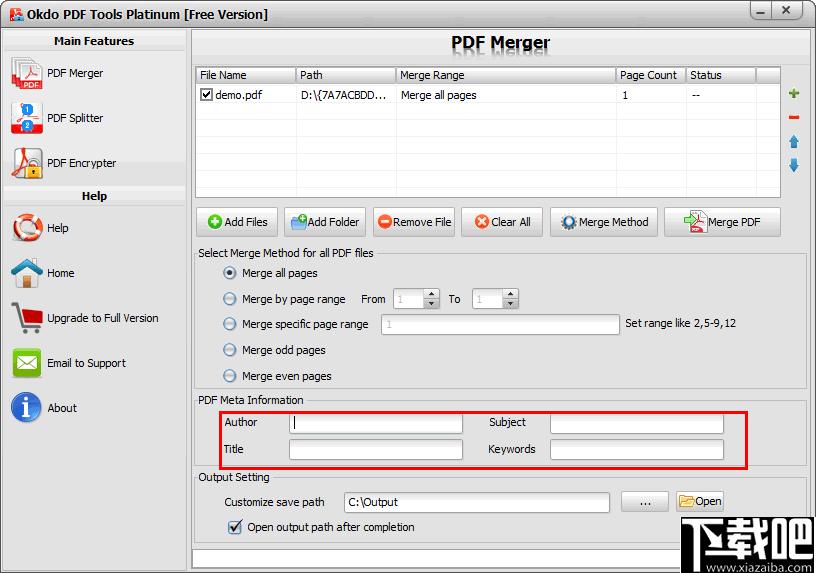
Task: Click the Merge Method button
Action: coord(604,222)
